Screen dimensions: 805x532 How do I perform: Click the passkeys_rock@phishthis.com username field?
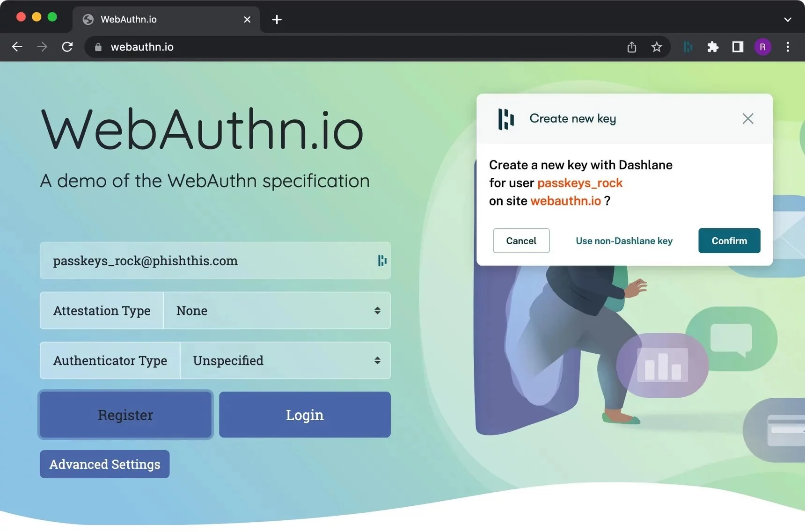point(215,261)
